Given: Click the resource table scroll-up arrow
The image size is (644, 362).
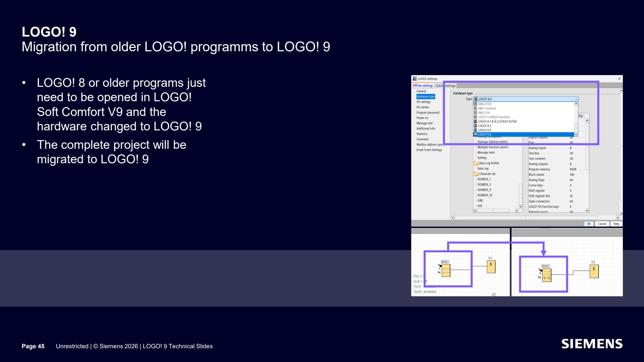Looking at the screenshot, I should pos(587,121).
